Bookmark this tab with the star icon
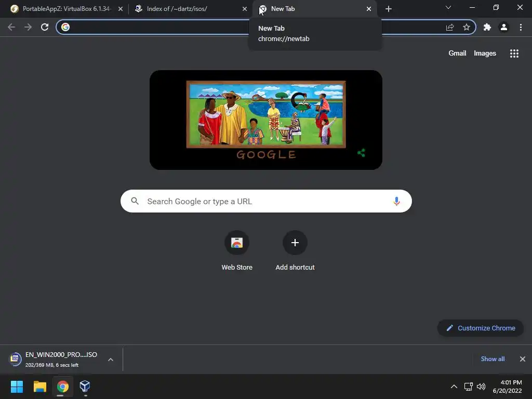 (467, 27)
